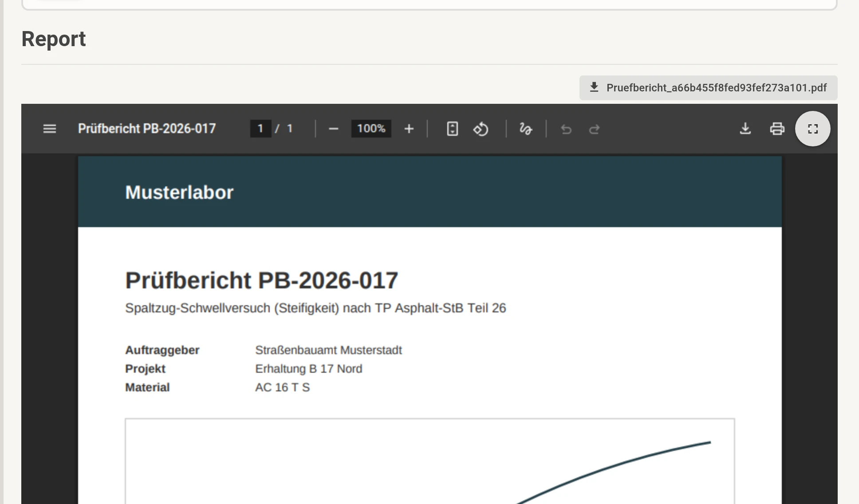Click the undo arrow in PDF toolbar
Screen dimensions: 859x504
tap(566, 129)
